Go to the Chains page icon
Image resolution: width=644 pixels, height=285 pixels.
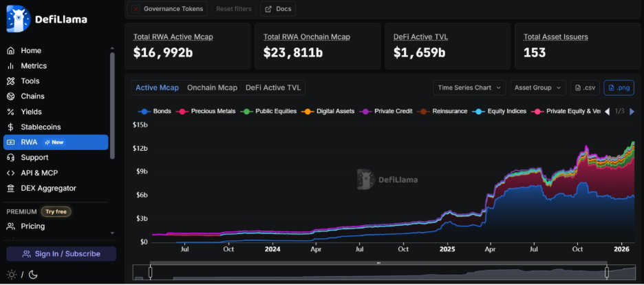(10, 96)
